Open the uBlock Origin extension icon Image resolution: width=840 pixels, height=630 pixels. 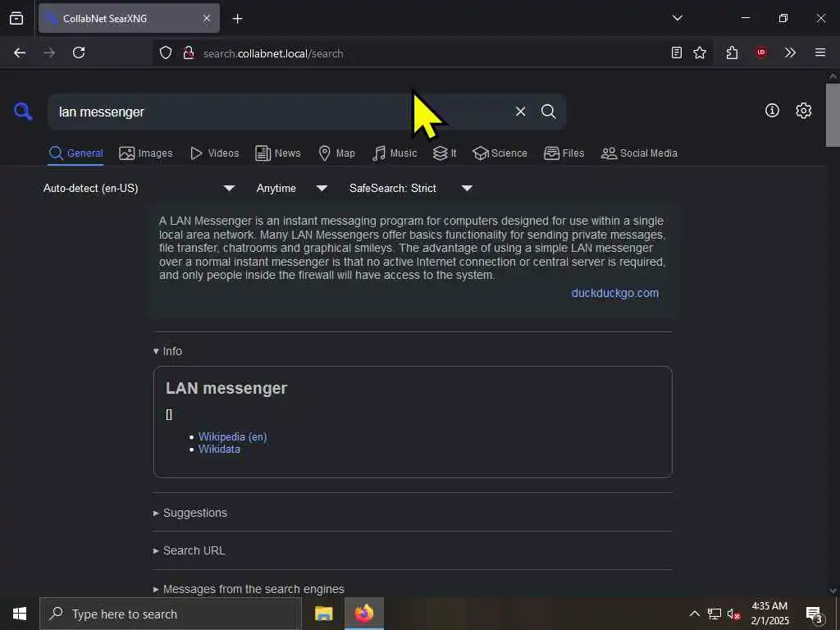pos(761,52)
